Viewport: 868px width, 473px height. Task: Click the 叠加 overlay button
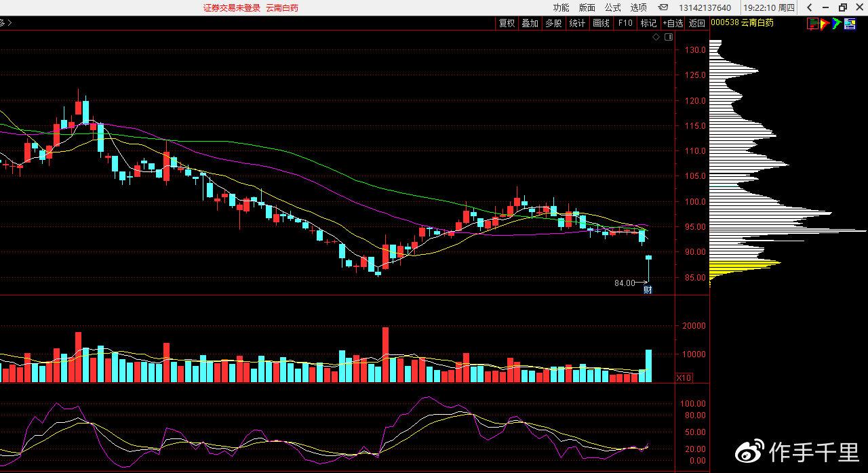pos(530,23)
